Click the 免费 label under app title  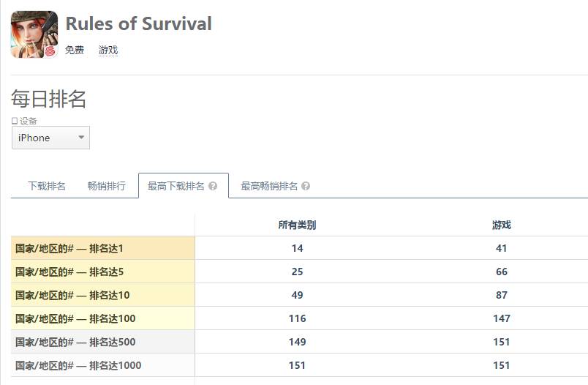[75, 50]
